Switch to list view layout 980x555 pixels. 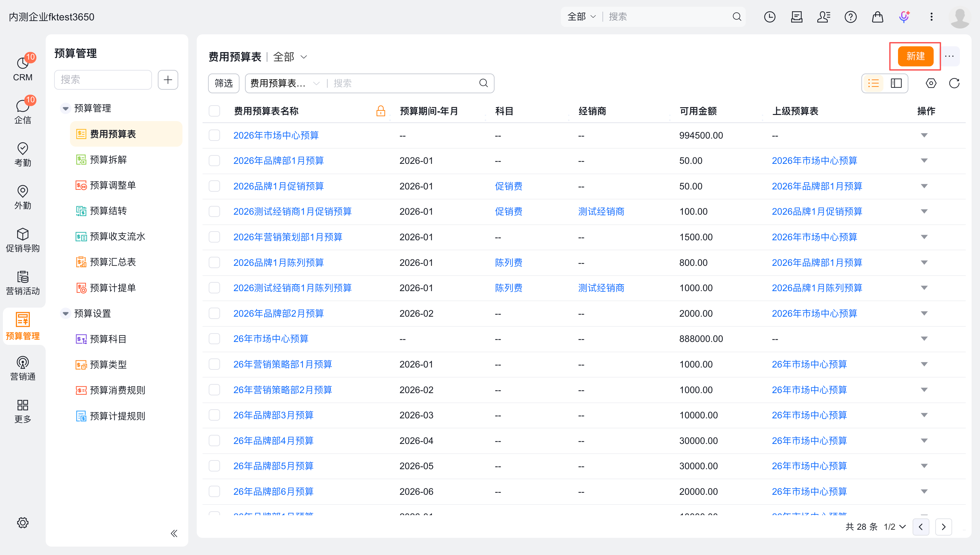[x=874, y=83]
